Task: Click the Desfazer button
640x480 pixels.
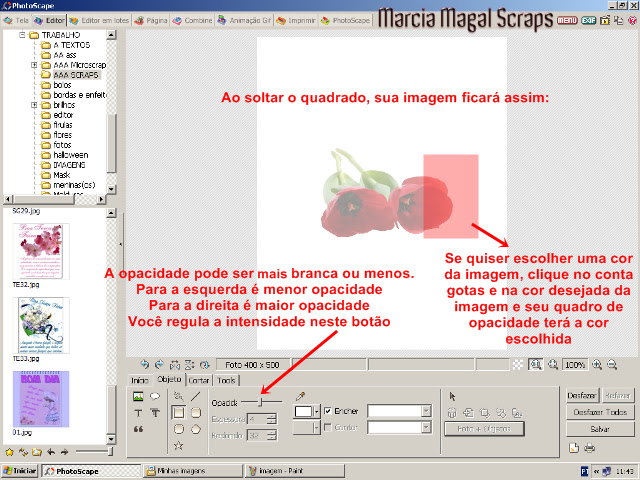Action: (582, 396)
